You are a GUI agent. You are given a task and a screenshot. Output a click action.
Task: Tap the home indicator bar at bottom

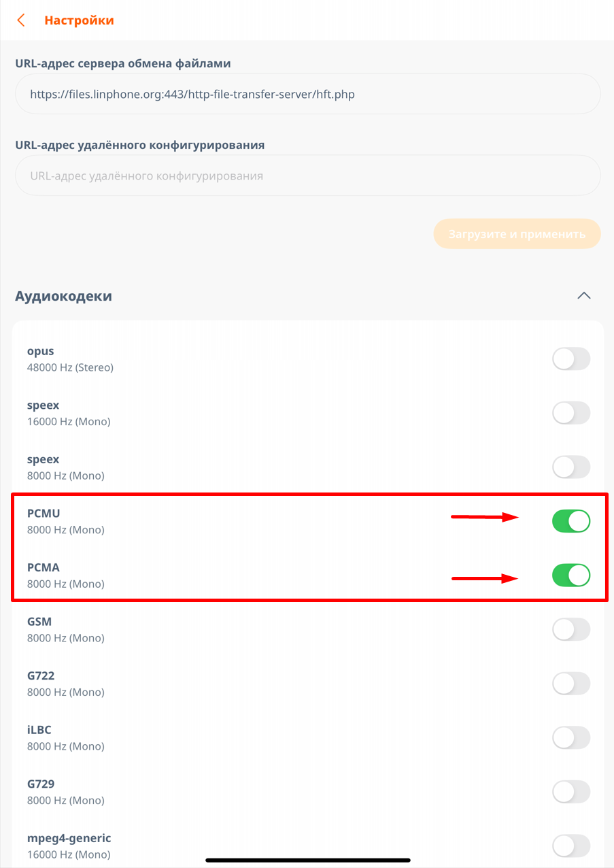307,861
